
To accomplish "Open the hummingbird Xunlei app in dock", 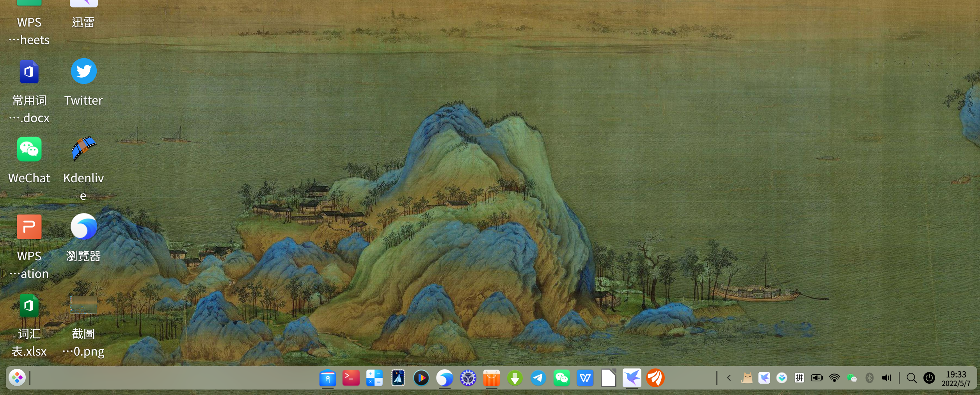I will tap(632, 378).
